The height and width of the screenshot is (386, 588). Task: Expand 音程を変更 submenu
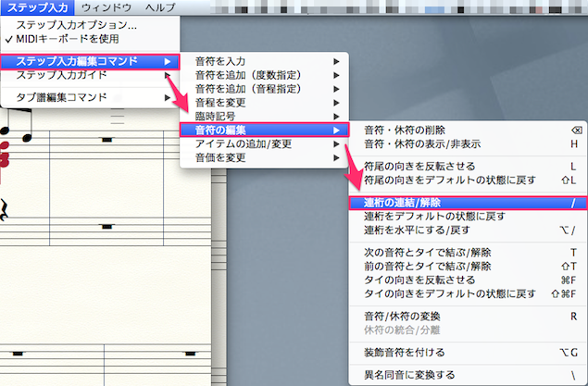coord(265,103)
